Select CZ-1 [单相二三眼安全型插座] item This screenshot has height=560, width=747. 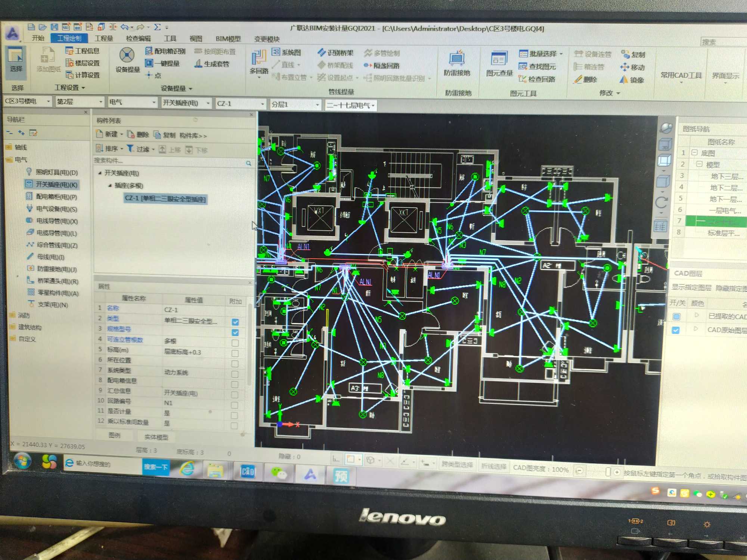pyautogui.click(x=165, y=198)
